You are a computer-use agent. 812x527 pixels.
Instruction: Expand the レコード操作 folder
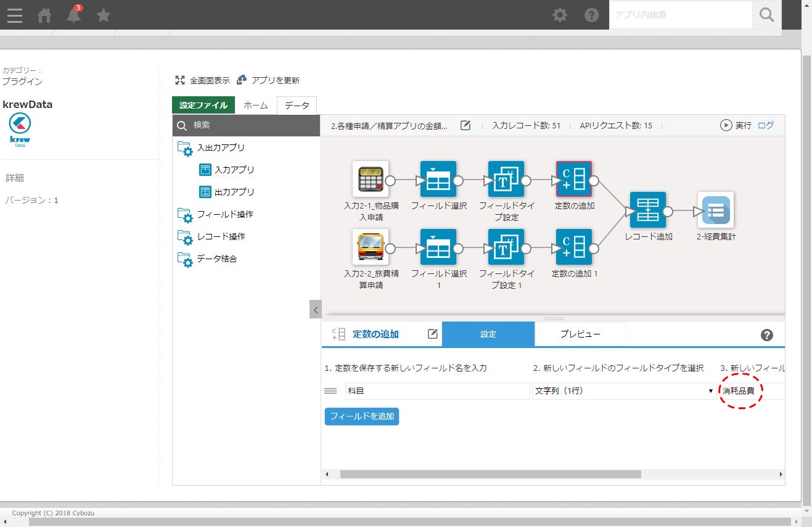[211, 236]
